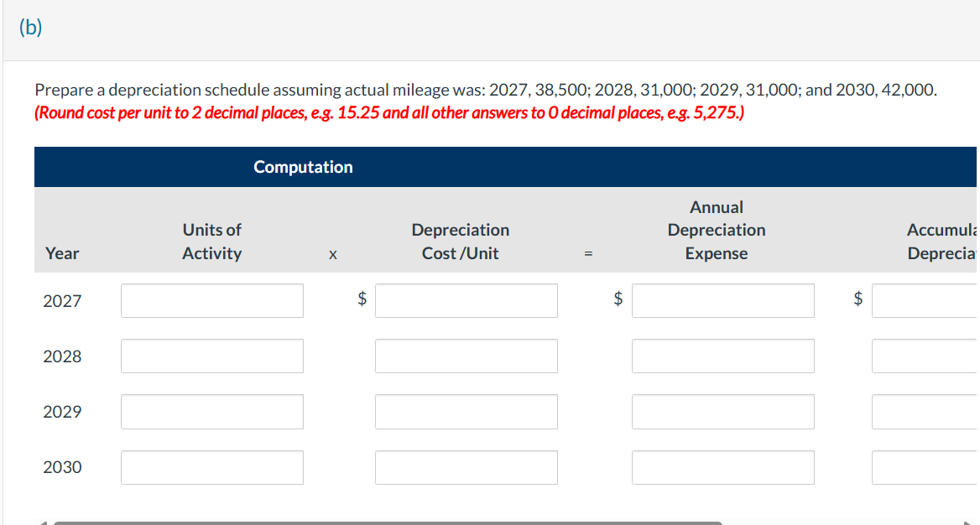Viewport: 980px width, 525px height.
Task: Focus the 2027 Annual Depreciation Expense box
Action: tap(723, 300)
